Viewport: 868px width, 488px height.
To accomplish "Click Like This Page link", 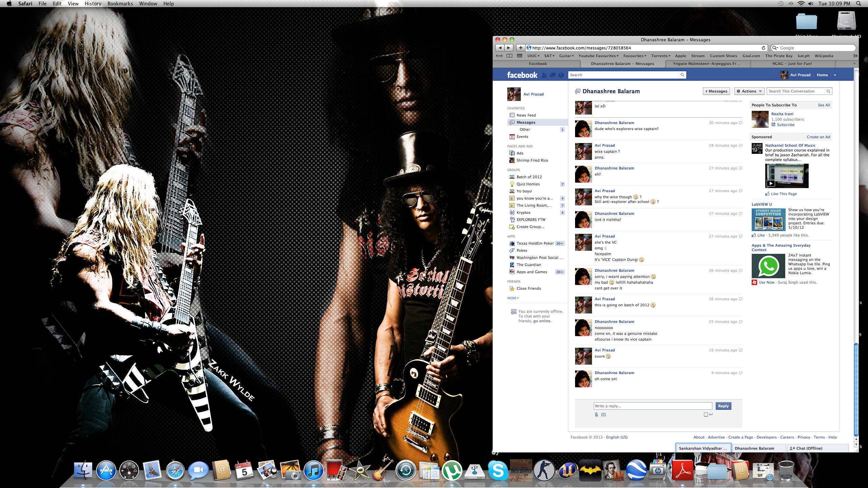I will pos(784,194).
